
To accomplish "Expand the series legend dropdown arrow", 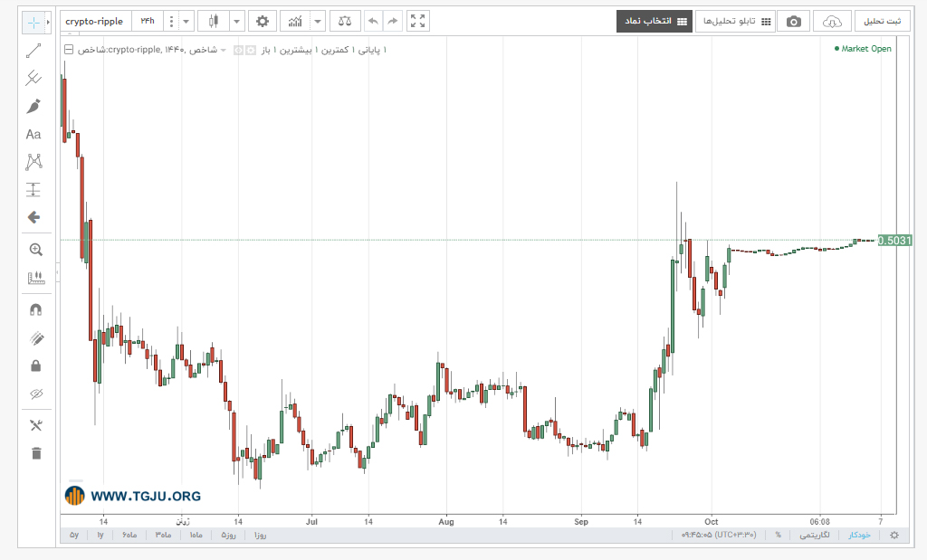I will [224, 51].
